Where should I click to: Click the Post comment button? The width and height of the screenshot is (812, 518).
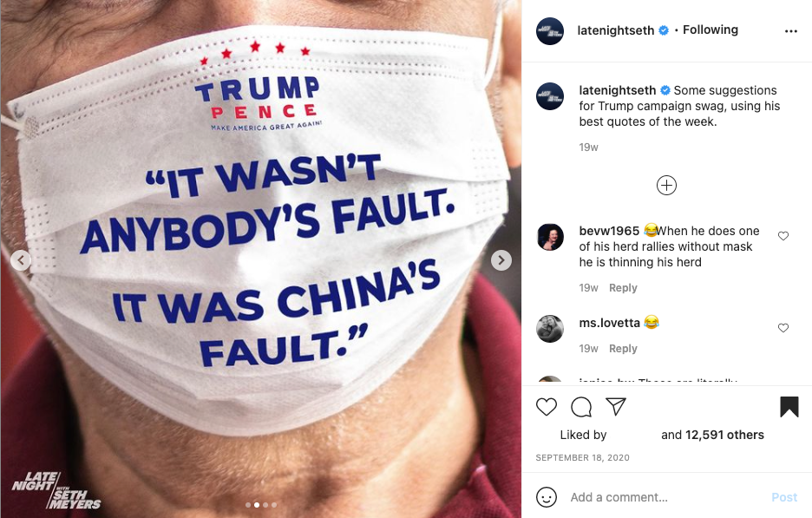[784, 497]
